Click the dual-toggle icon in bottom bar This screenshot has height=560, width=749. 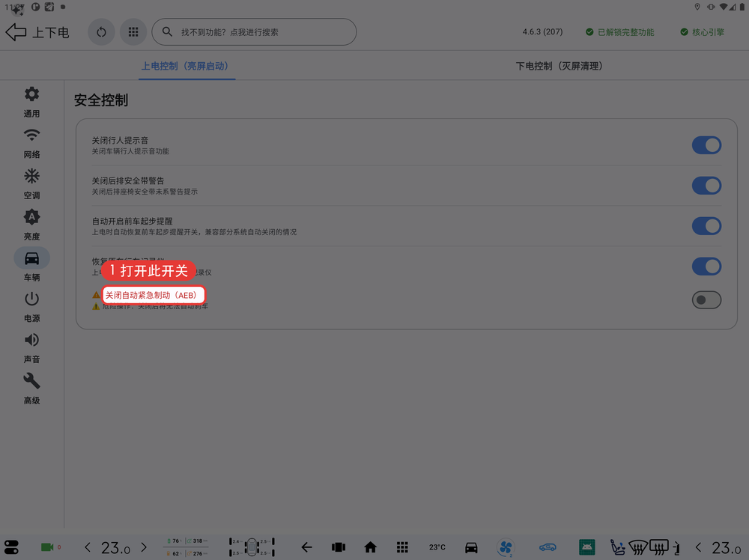[x=11, y=547]
